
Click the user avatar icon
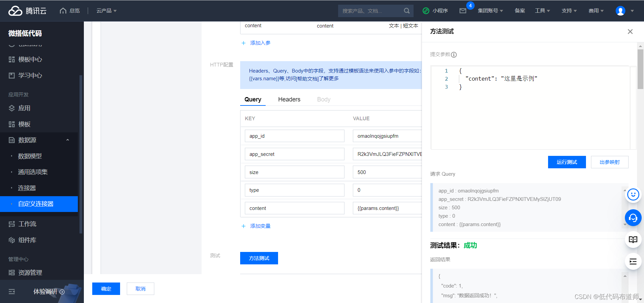pyautogui.click(x=620, y=11)
